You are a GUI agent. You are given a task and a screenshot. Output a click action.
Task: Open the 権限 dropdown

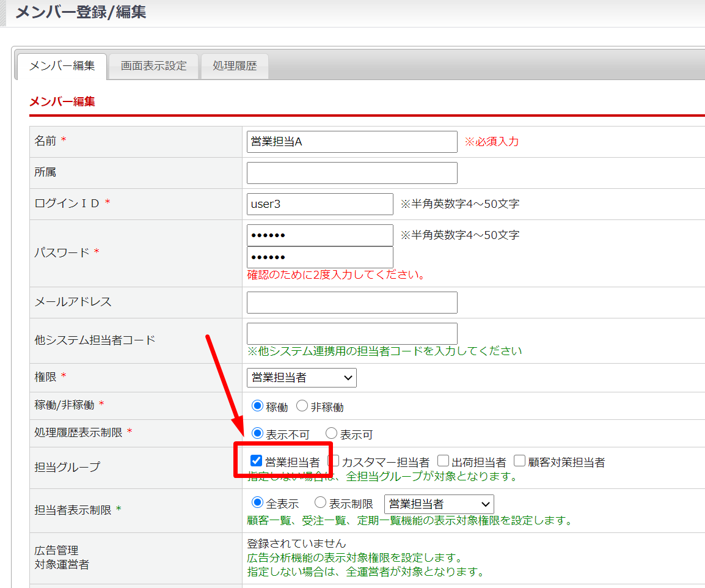click(302, 378)
